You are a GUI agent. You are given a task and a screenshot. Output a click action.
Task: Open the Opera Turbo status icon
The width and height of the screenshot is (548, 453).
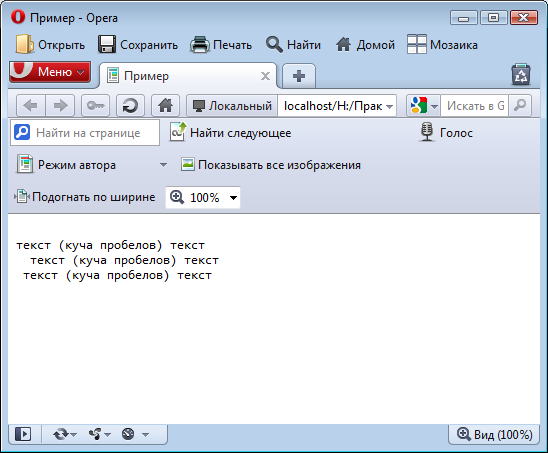point(128,434)
